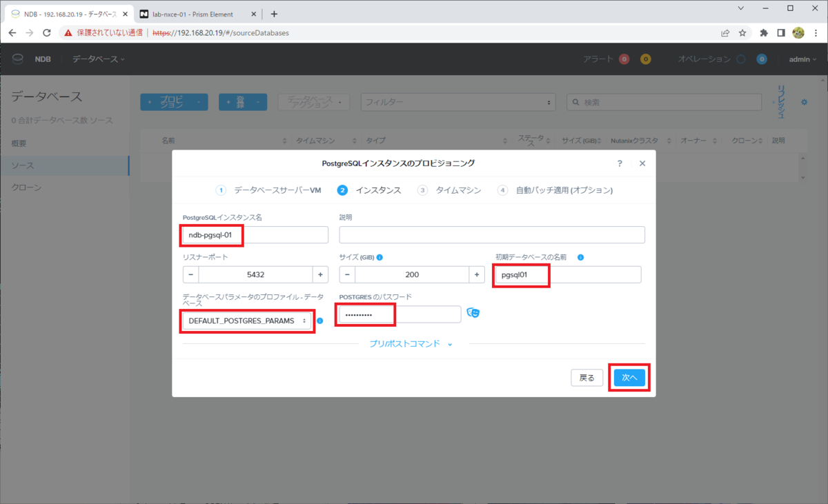Open the tab search chevron
The height and width of the screenshot is (504, 828).
[741, 8]
